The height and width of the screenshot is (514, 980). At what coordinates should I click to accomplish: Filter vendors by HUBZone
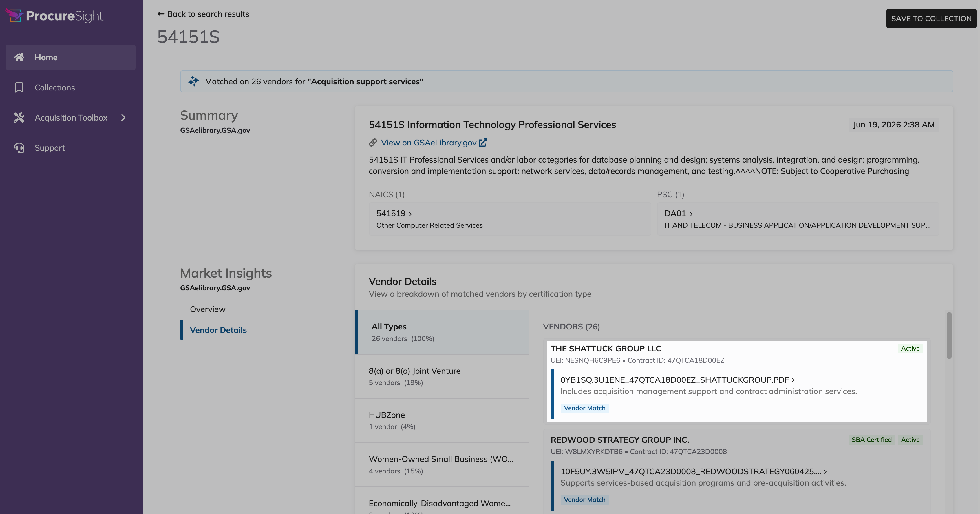tap(442, 420)
